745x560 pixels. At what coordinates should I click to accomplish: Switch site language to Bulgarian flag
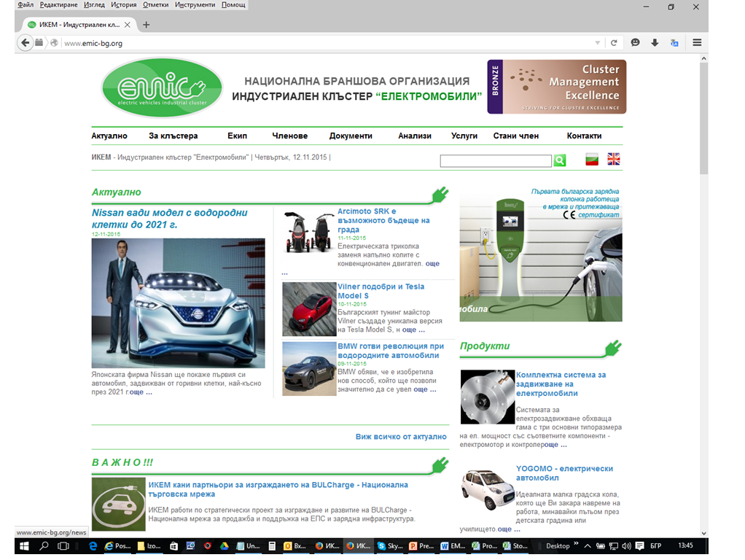click(x=592, y=159)
